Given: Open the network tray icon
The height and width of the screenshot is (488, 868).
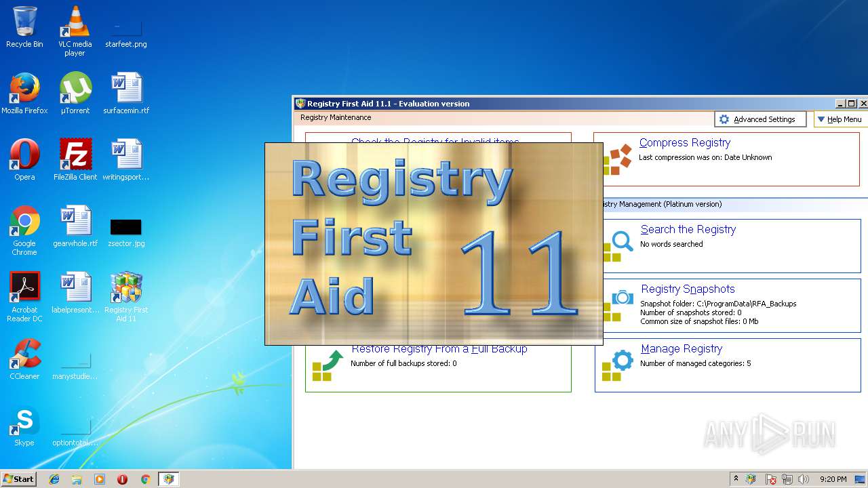Looking at the screenshot, I should click(x=787, y=479).
